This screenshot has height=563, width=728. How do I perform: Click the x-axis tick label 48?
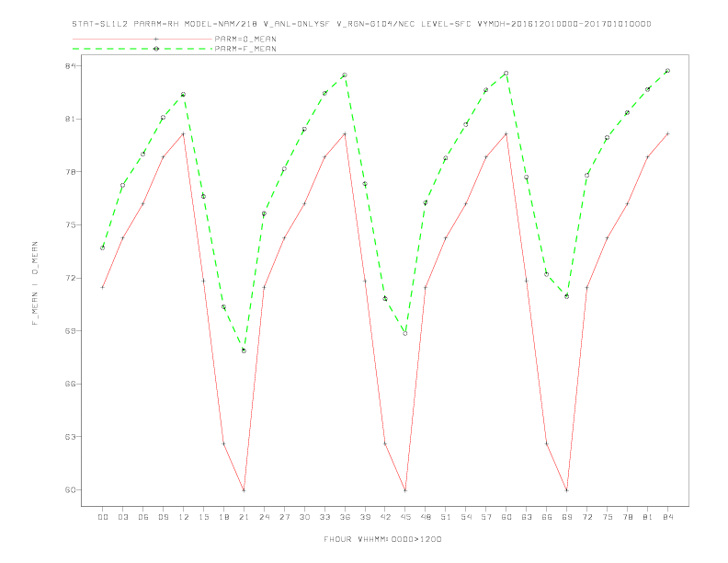point(426,517)
